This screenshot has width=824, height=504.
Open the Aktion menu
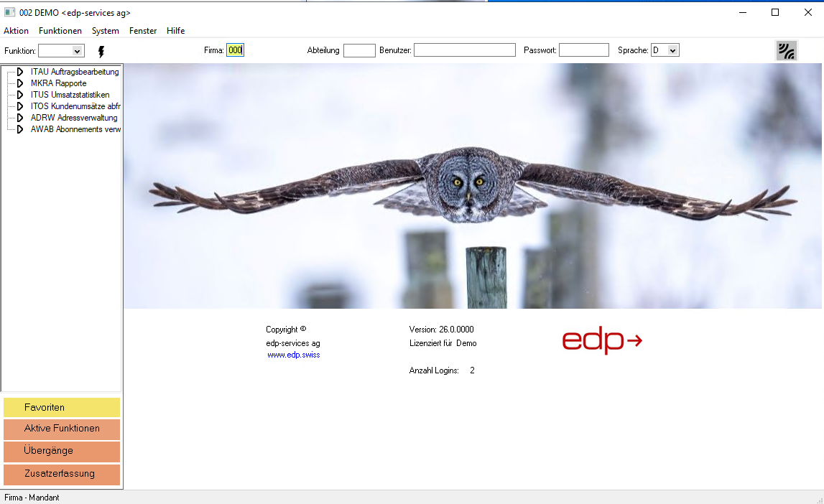(16, 31)
